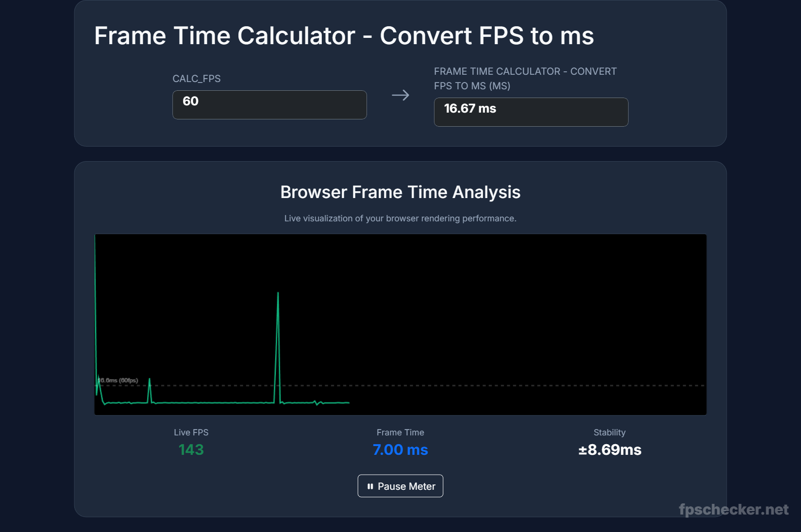801x532 pixels.
Task: Click the Stability value ±8.69ms
Action: 610,450
